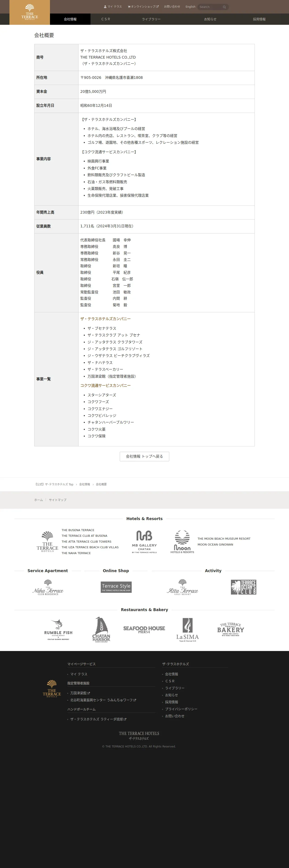This screenshot has width=289, height=868.
Task: Click the Chatan Harbor logo
Action: [x=101, y=629]
